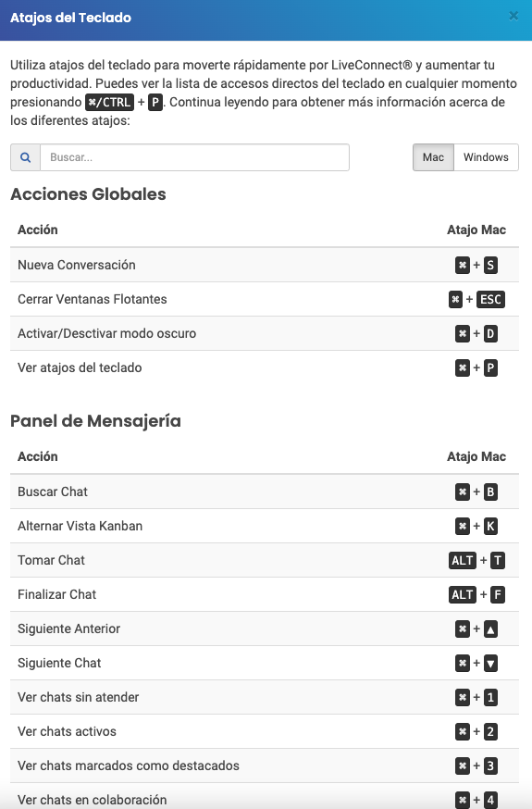Click the Buscar Chat action row
The height and width of the screenshot is (809, 532).
[265, 492]
